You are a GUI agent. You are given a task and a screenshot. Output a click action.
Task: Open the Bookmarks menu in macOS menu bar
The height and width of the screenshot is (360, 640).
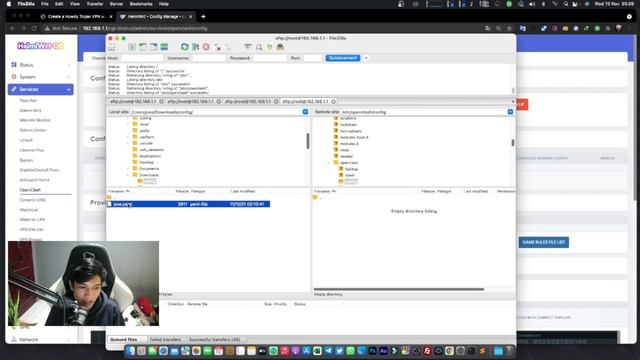tap(141, 4)
